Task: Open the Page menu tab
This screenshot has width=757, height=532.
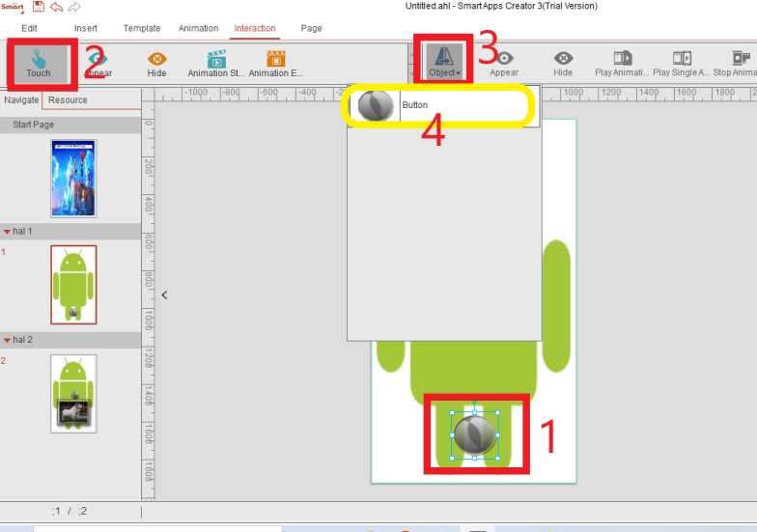Action: 311,28
